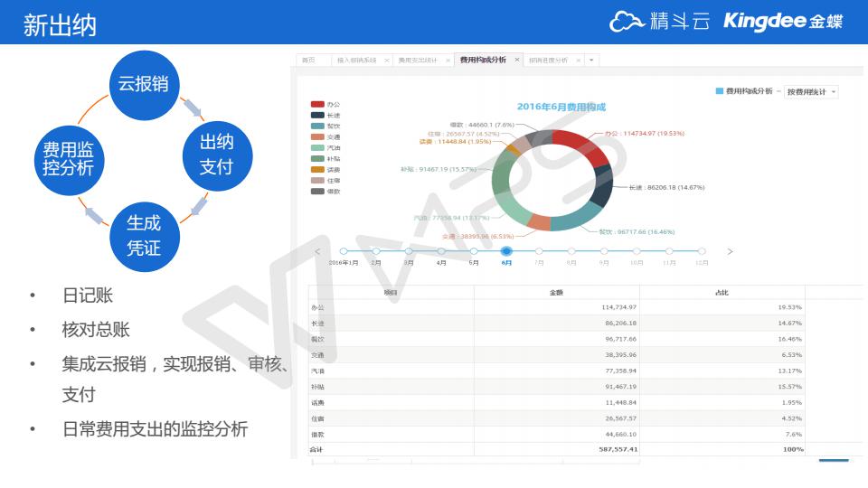This screenshot has height=488, width=868.
Task: Toggle the 办公 legend item
Action: (325, 105)
